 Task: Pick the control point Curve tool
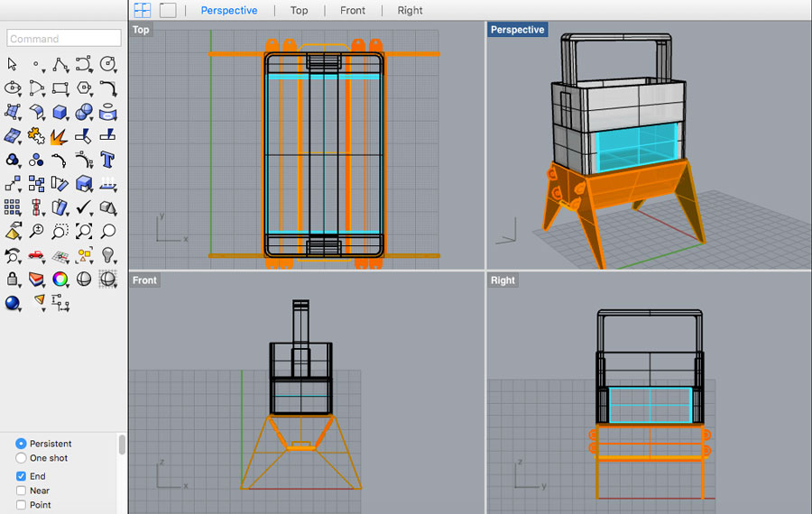[x=84, y=64]
